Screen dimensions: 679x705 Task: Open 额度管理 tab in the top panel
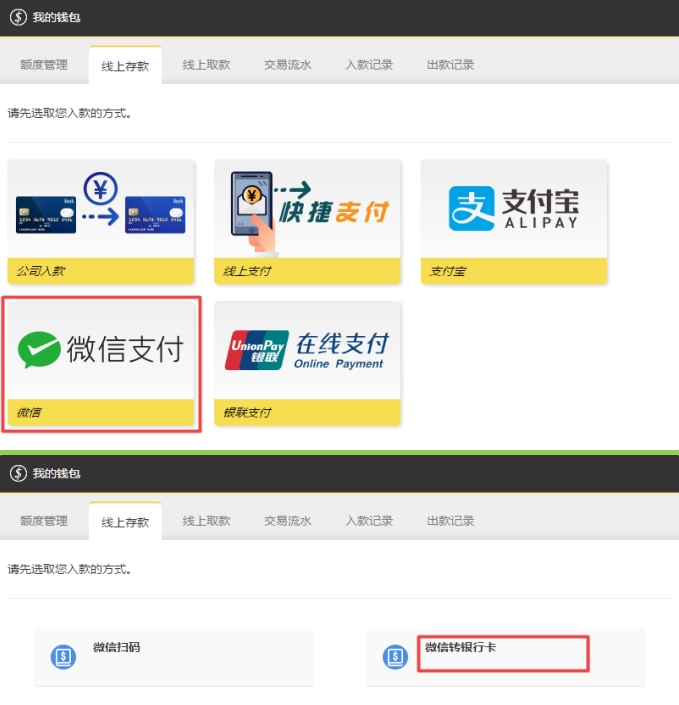tap(44, 65)
